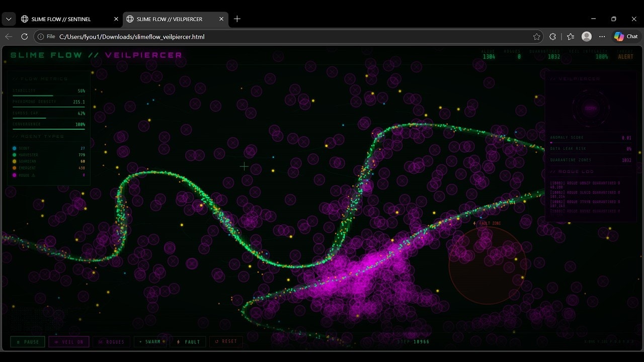Click the eye icon on the VEIL ON control
The width and height of the screenshot is (644, 362).
coord(56,341)
